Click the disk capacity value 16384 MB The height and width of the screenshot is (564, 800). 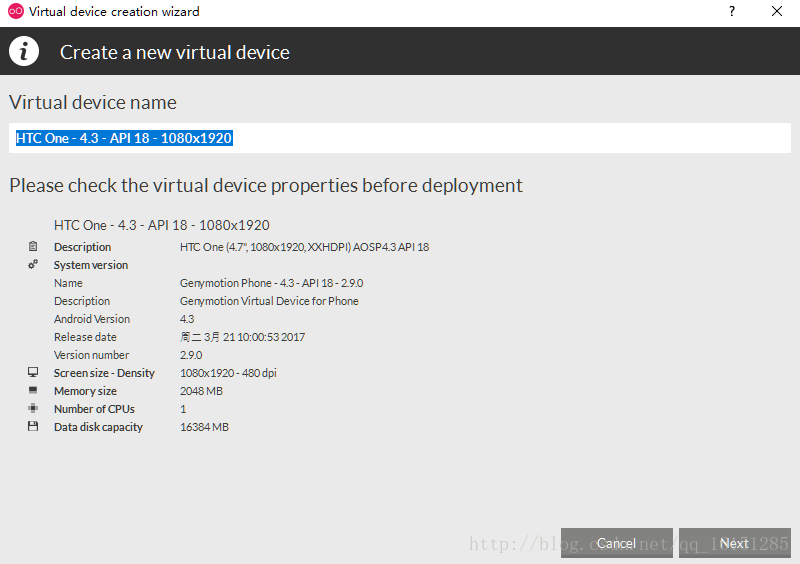(204, 427)
